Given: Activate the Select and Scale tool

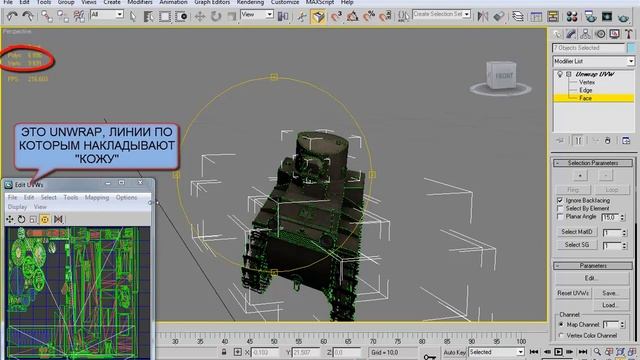Looking at the screenshot, I should [x=231, y=16].
